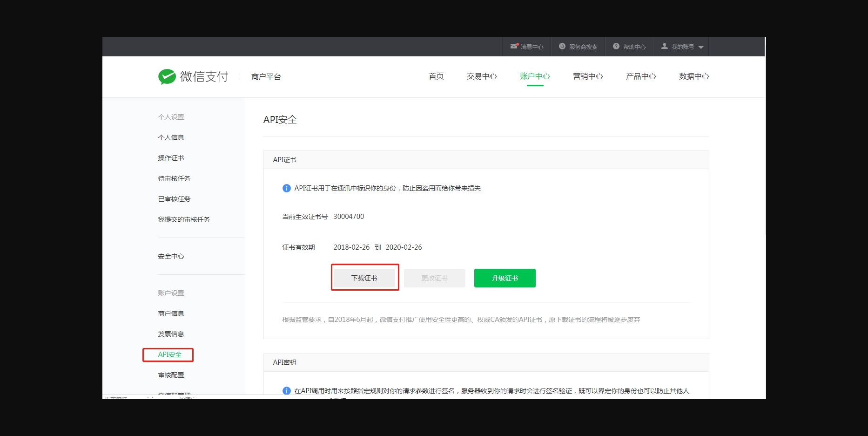Select 操作证书 in the left menu

click(171, 158)
